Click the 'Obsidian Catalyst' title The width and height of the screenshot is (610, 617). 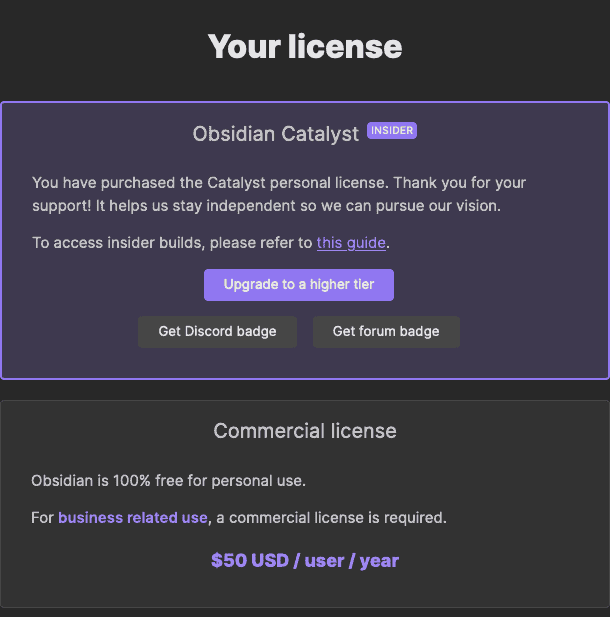[275, 134]
